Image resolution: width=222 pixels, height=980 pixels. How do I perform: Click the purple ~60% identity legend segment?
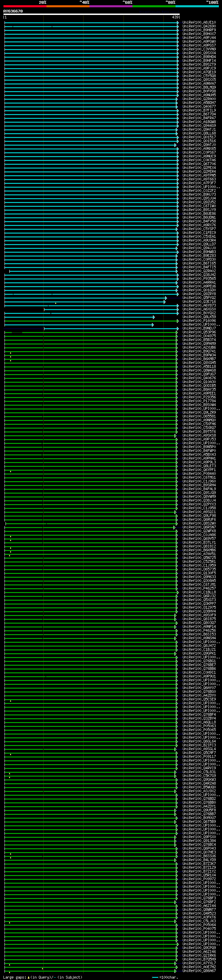(x=111, y=7)
